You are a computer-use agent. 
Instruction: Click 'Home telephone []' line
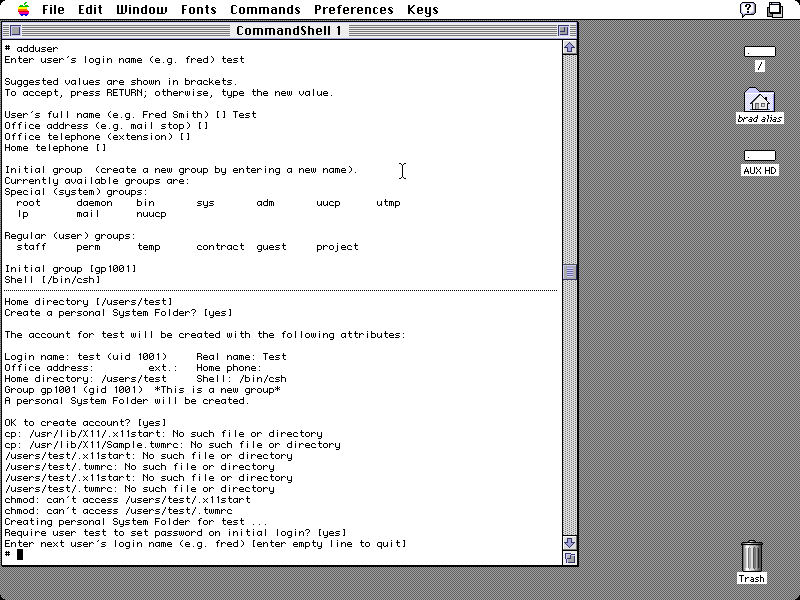coord(56,148)
